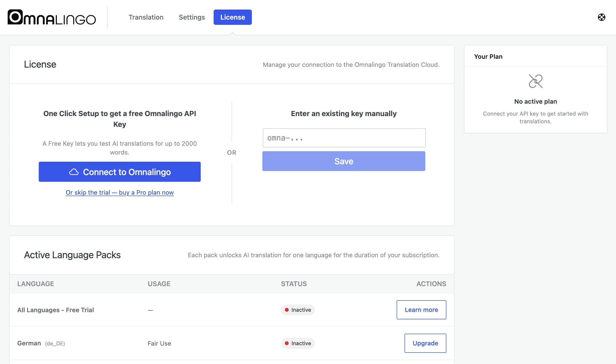Switch to the Settings tab

coord(192,17)
